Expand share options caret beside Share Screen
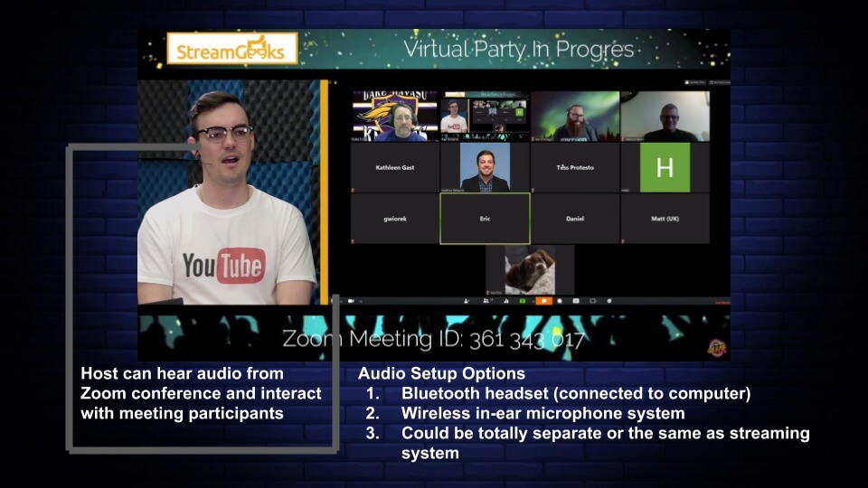The width and height of the screenshot is (868, 488). tap(533, 302)
